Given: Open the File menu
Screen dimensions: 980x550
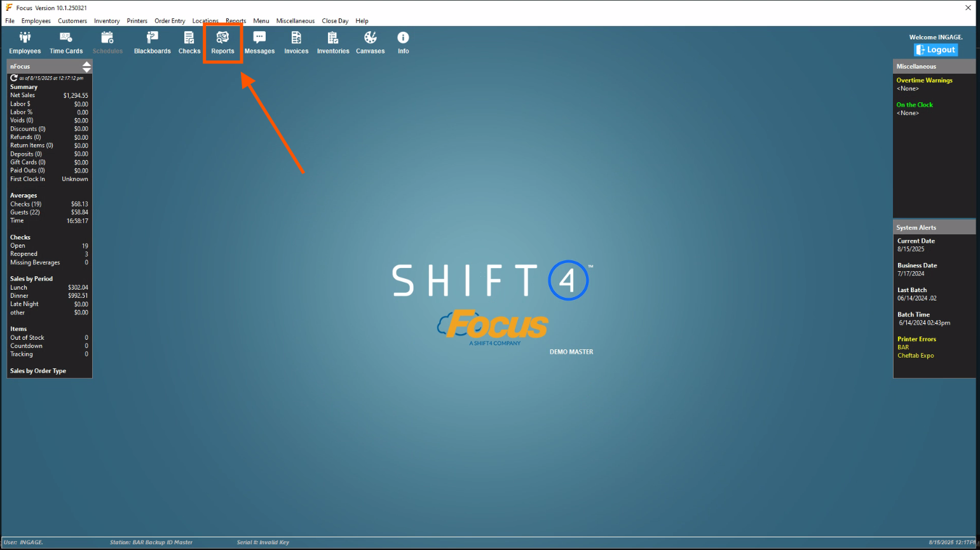Looking at the screenshot, I should point(10,21).
